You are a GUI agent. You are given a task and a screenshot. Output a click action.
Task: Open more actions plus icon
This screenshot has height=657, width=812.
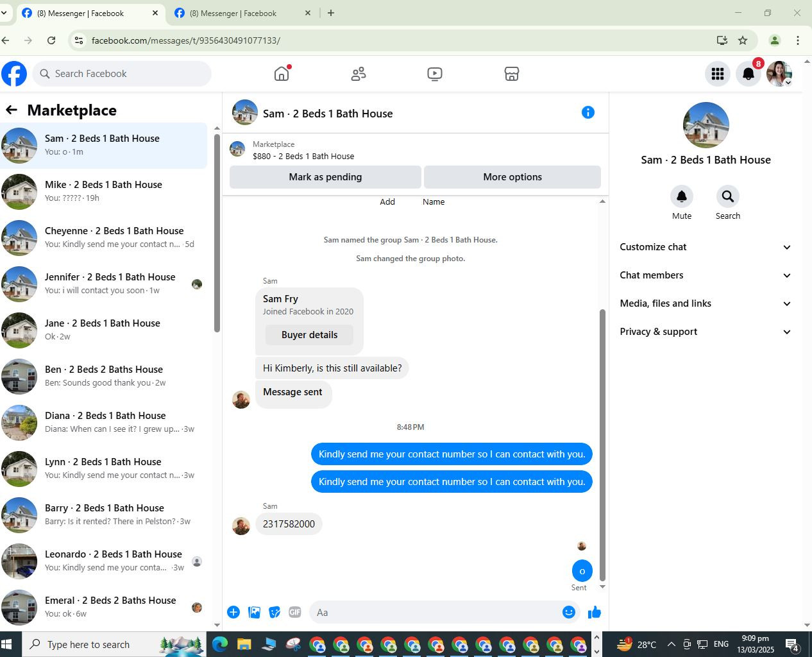point(233,612)
